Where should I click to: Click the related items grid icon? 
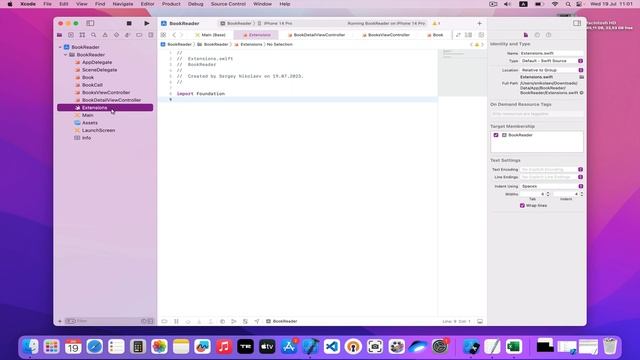[163, 35]
